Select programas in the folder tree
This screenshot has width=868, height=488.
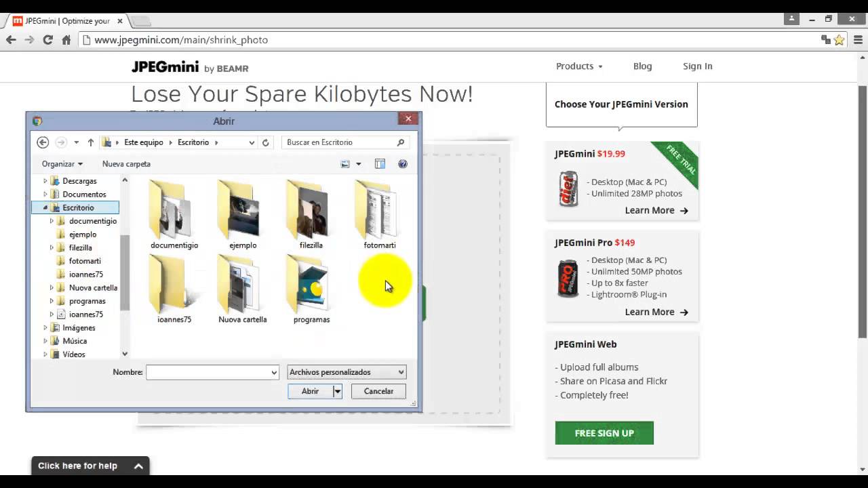[87, 301]
